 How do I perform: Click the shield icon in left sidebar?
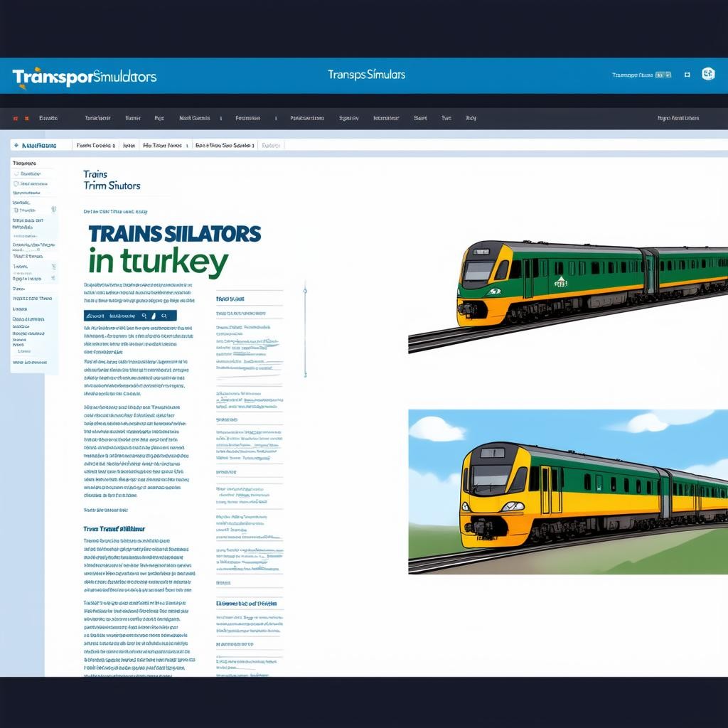[16, 184]
